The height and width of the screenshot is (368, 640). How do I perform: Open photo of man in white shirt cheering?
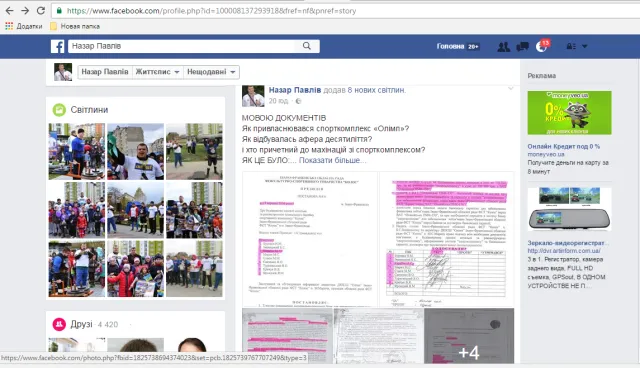point(136,151)
